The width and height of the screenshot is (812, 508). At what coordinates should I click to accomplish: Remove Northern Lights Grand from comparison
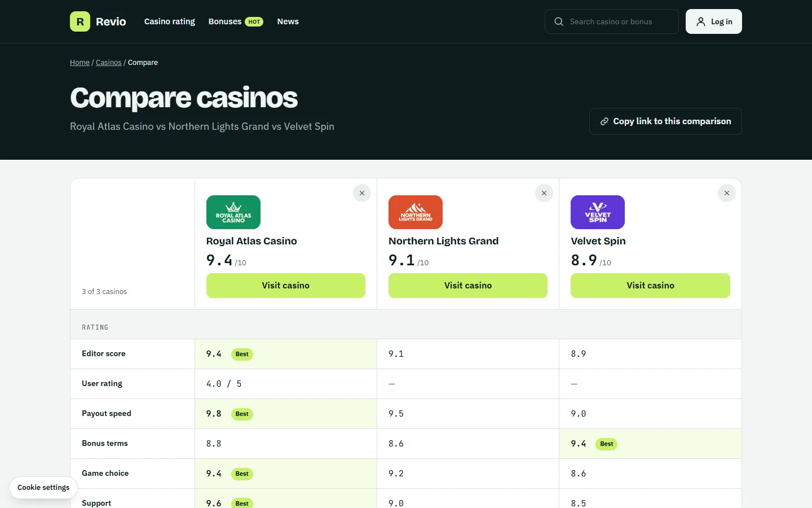(544, 193)
